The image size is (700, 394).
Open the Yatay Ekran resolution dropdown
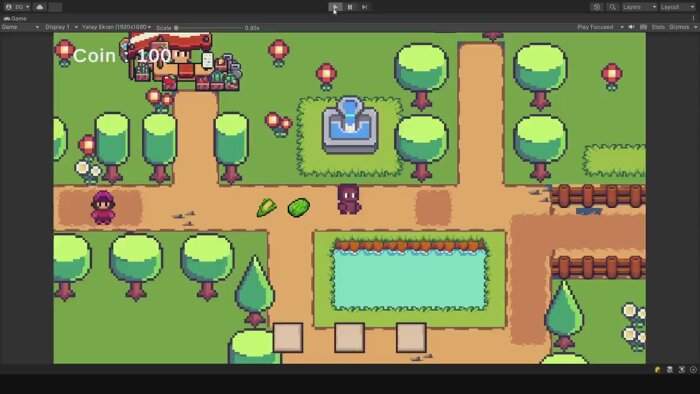click(117, 27)
